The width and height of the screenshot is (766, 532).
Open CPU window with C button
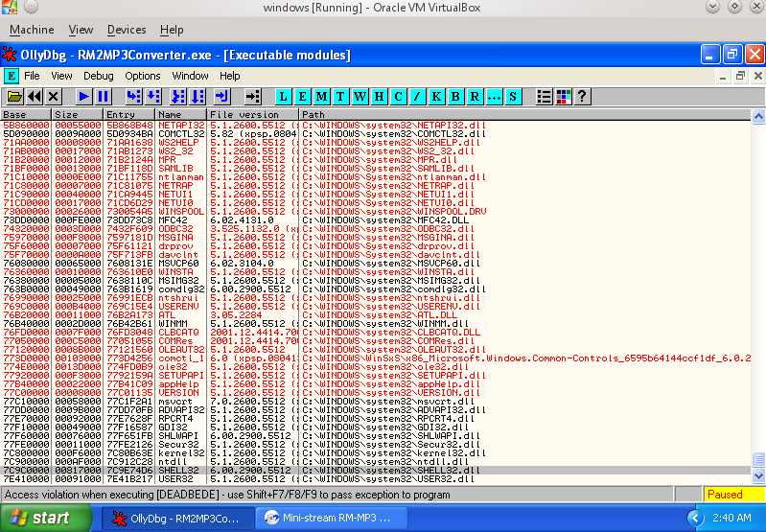[x=398, y=97]
